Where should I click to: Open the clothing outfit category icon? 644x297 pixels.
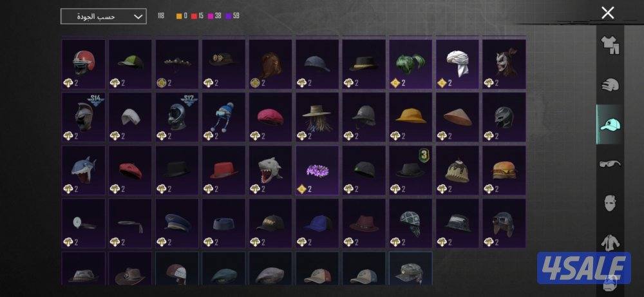click(x=610, y=45)
